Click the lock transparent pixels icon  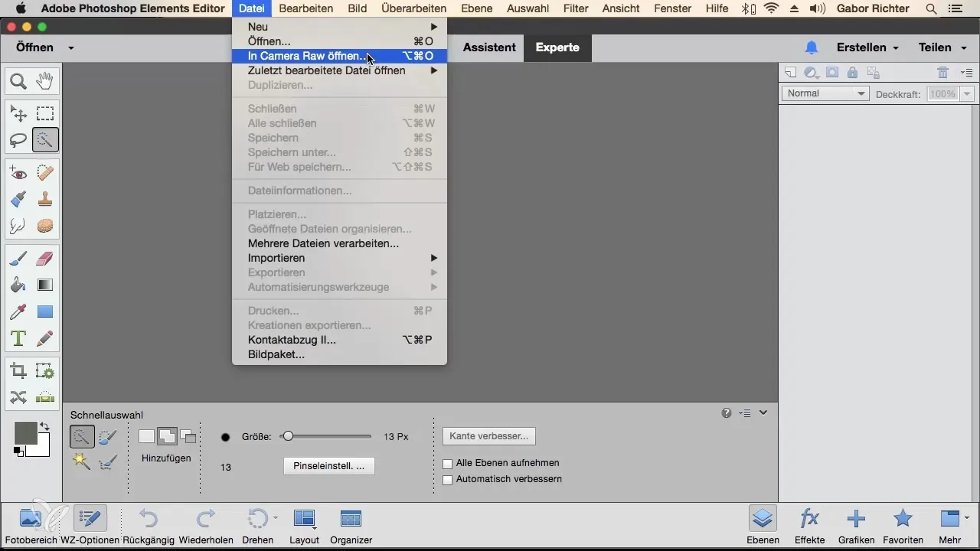(x=873, y=73)
